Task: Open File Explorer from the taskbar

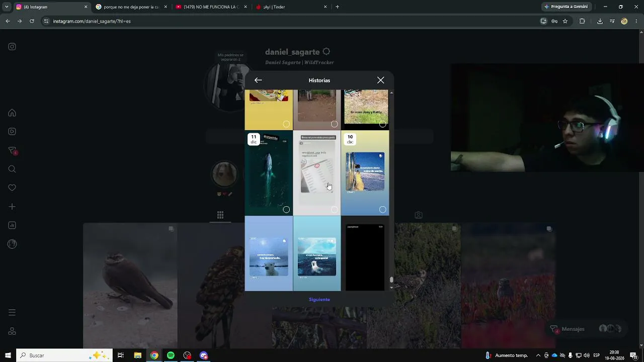Action: [x=138, y=355]
